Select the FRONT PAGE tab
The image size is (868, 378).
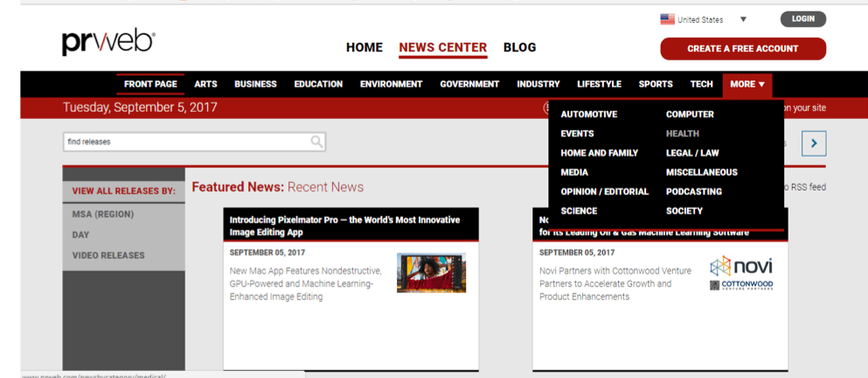(x=150, y=84)
